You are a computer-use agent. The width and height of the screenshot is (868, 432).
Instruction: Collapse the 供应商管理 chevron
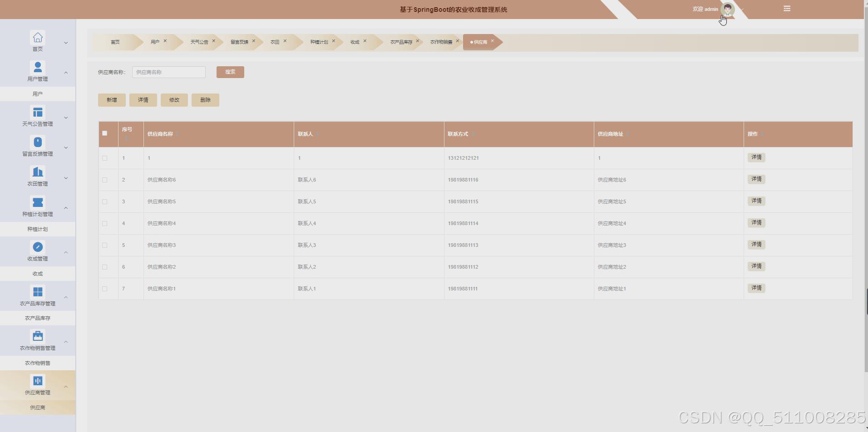tap(66, 387)
